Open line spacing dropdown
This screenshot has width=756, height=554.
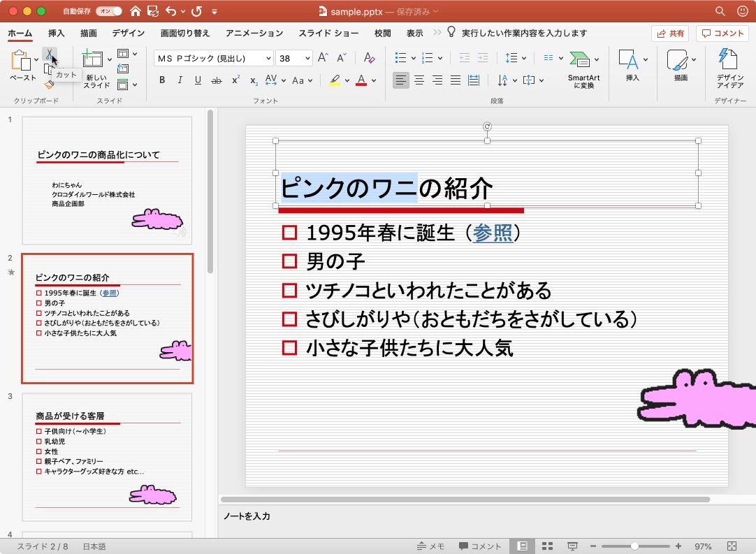516,58
